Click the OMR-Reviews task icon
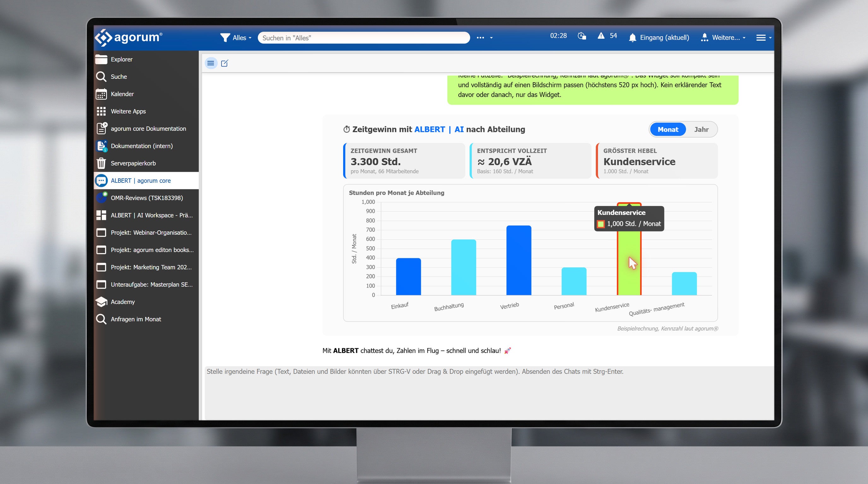868x484 pixels. click(x=102, y=197)
